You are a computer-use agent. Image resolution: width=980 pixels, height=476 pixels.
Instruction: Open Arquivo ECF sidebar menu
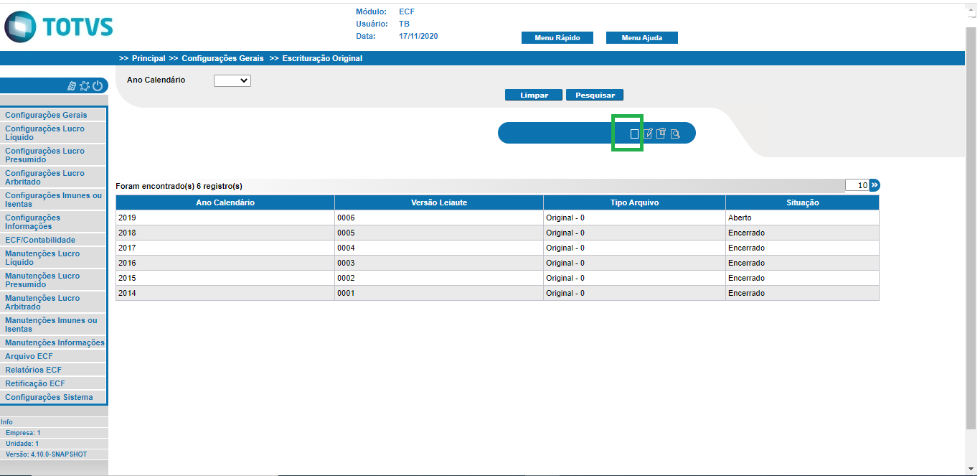[x=54, y=356]
